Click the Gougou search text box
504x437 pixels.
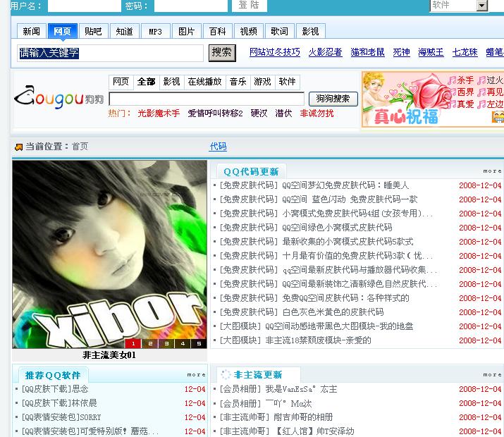coord(207,99)
